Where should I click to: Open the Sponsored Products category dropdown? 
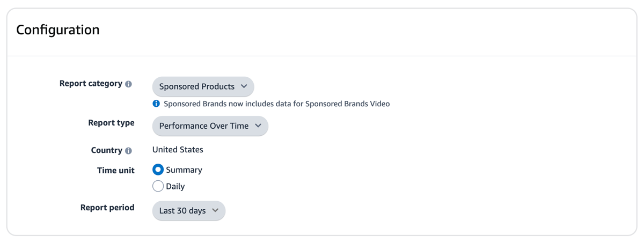pos(203,86)
